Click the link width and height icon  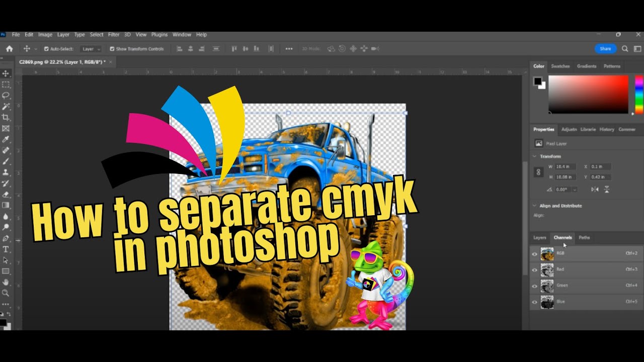click(x=538, y=172)
